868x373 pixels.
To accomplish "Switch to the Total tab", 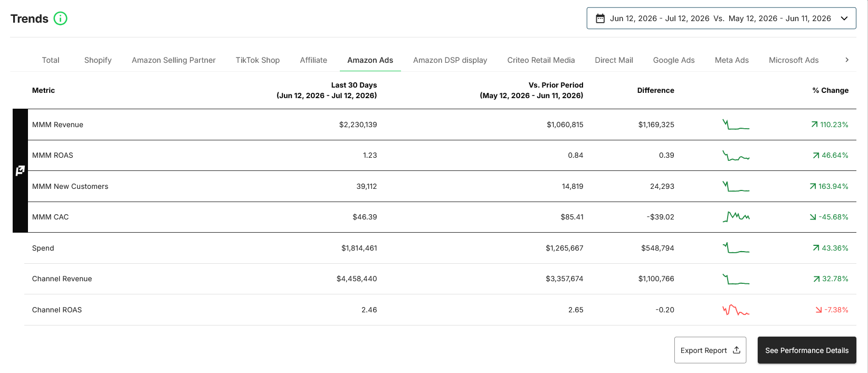I will [51, 60].
